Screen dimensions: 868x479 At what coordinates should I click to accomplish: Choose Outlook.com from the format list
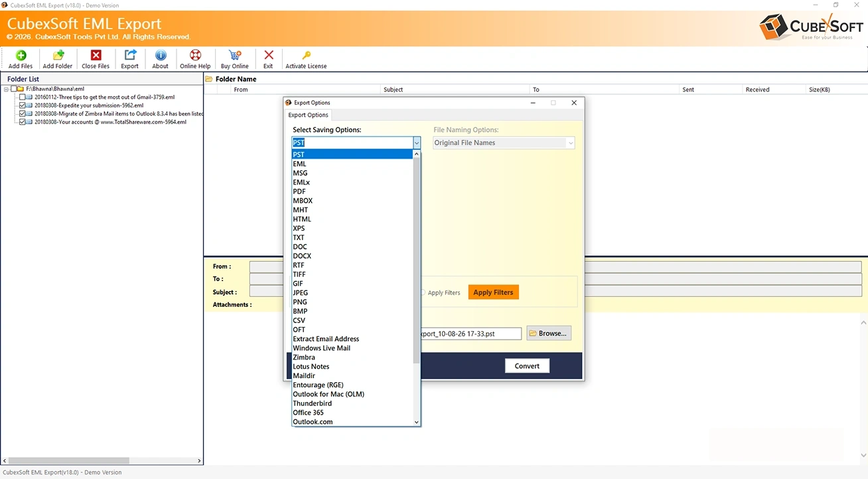click(x=352, y=422)
